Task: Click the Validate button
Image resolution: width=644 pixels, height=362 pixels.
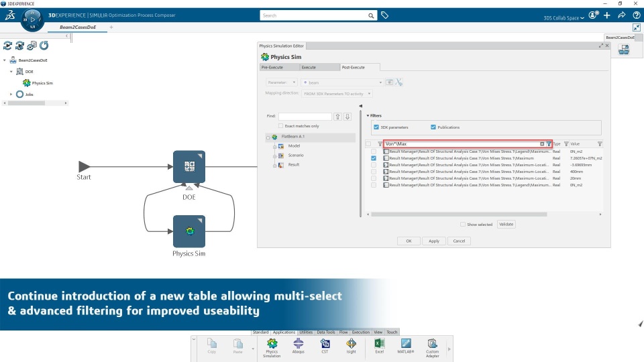Action: point(506,225)
